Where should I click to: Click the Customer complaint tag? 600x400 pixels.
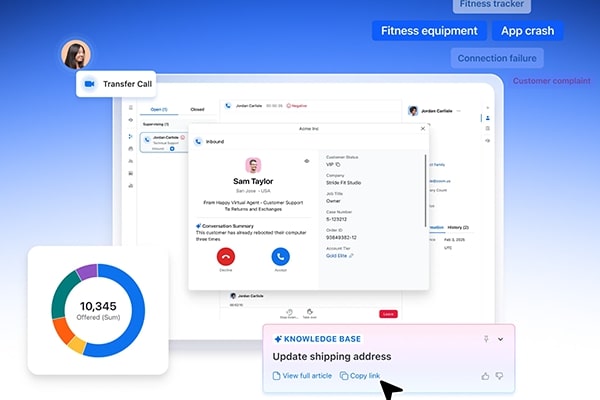[551, 81]
